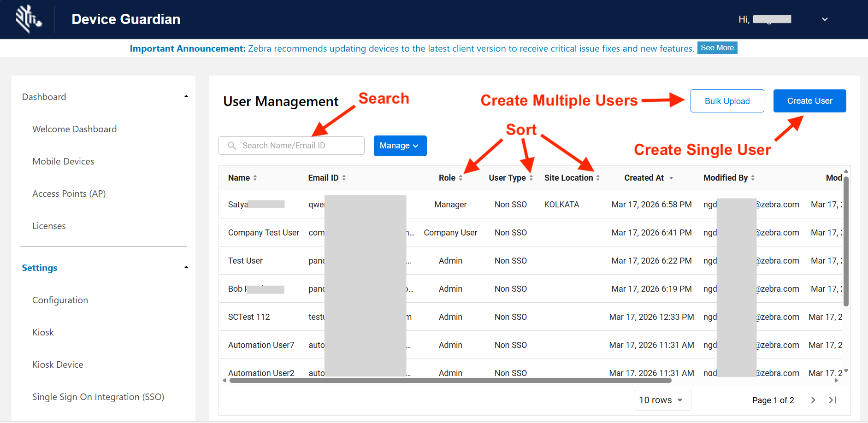Viewport: 868px width, 423px height.
Task: Click the Bulk Upload button
Action: click(727, 101)
